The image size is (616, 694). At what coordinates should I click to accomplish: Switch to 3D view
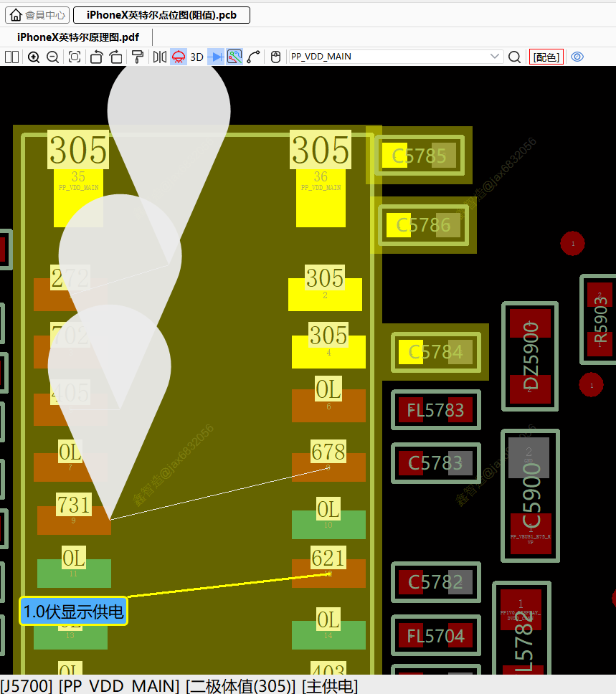196,57
